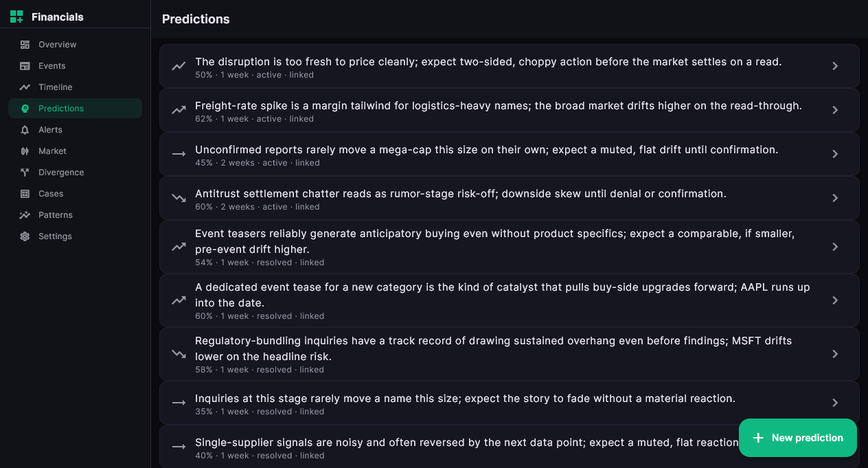Viewport: 868px width, 468px height.
Task: Open Single-supplier signals prediction row
Action: 509,447
